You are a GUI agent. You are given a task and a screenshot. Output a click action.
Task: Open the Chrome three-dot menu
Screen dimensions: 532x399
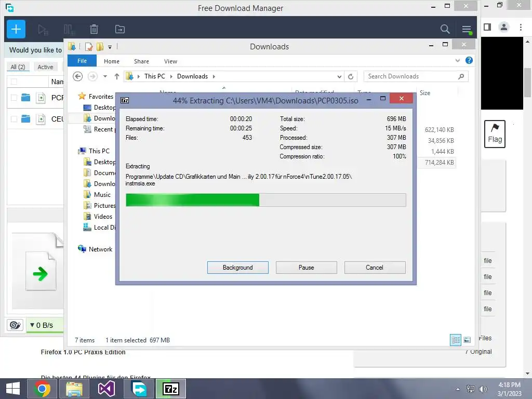(x=521, y=27)
